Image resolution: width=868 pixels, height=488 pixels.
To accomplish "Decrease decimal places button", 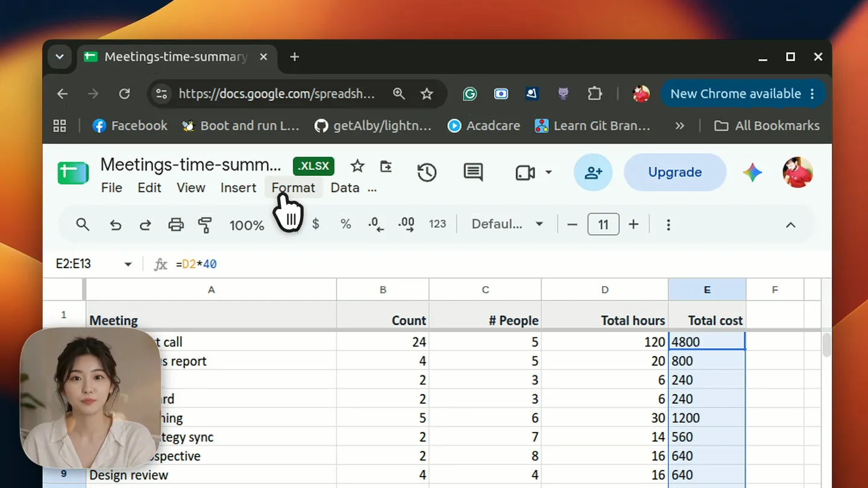I will [x=376, y=225].
